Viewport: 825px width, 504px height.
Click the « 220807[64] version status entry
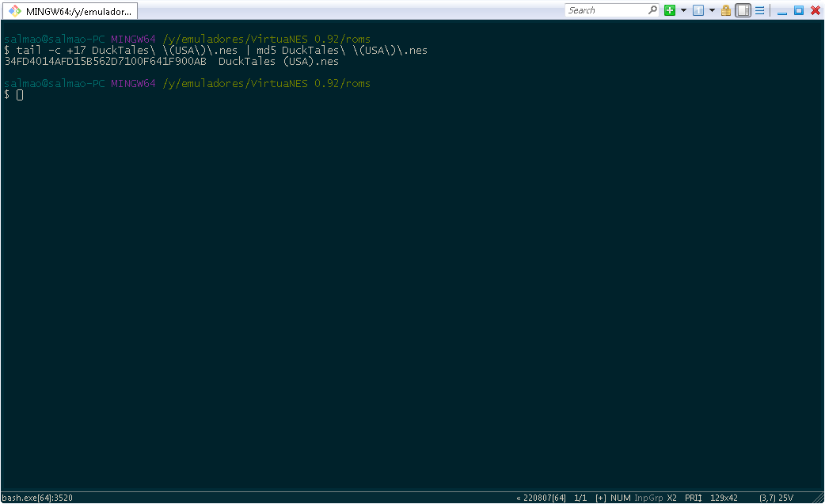pos(541,498)
